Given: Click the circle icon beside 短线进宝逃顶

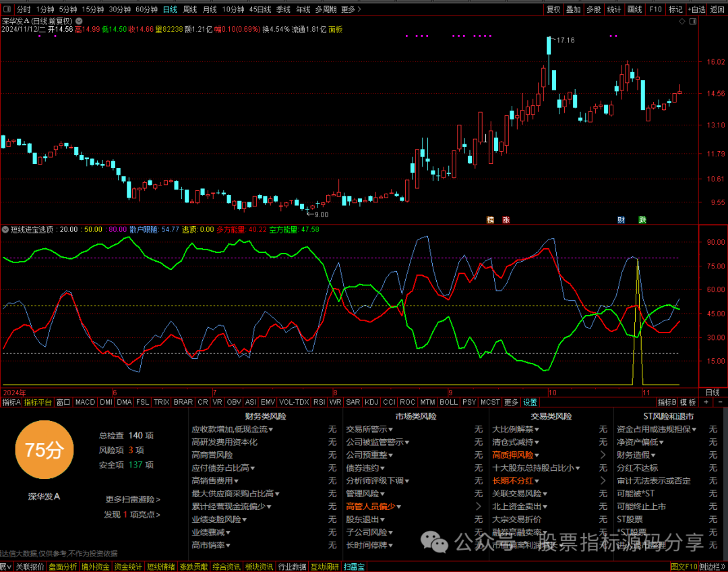Looking at the screenshot, I should tap(5, 229).
